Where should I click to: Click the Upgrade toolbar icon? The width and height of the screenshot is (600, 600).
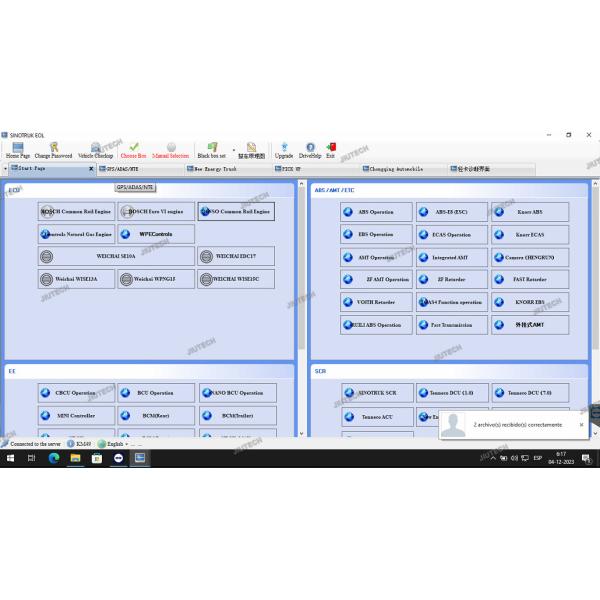284,149
